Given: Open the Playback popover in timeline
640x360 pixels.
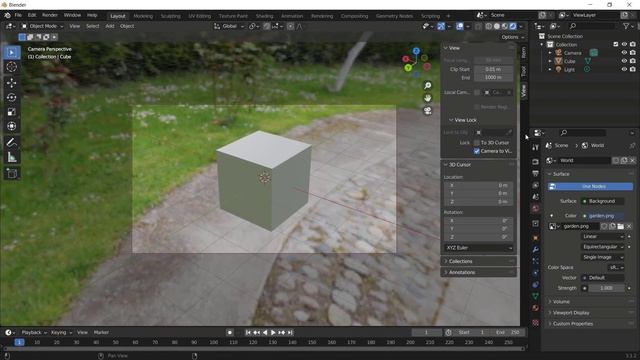Looking at the screenshot, I should click(34, 333).
